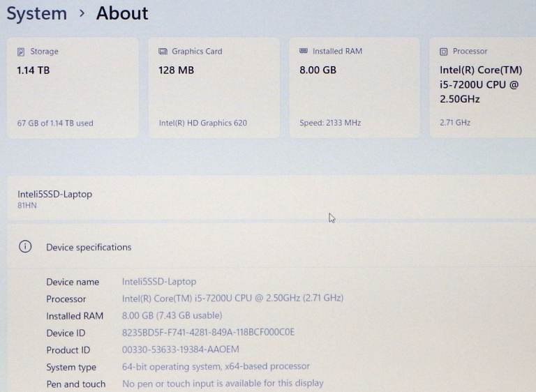Viewport: 536px width, 392px height.
Task: Click the System type value text
Action: 216,366
